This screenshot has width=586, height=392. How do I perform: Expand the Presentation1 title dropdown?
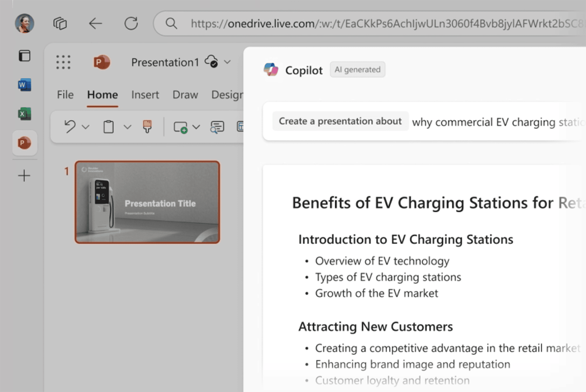tap(227, 62)
